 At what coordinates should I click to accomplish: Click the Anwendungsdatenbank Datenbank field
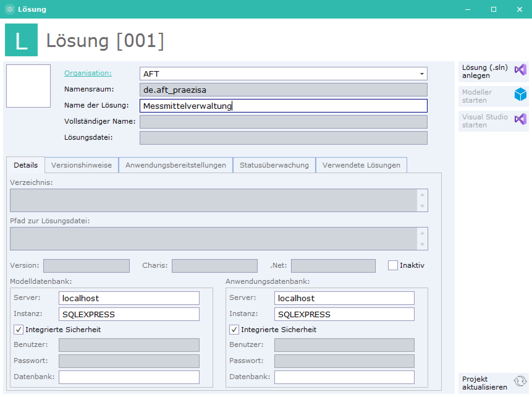tap(344, 377)
